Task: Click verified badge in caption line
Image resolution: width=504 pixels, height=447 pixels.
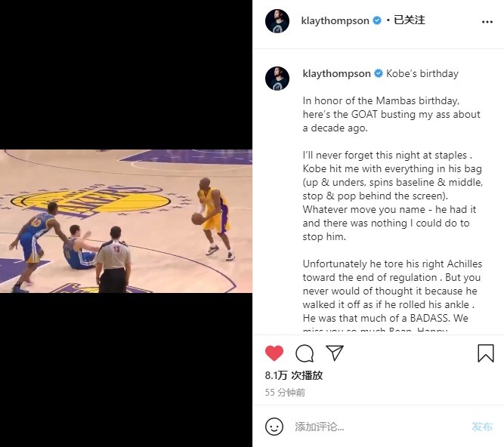Action: tap(379, 73)
